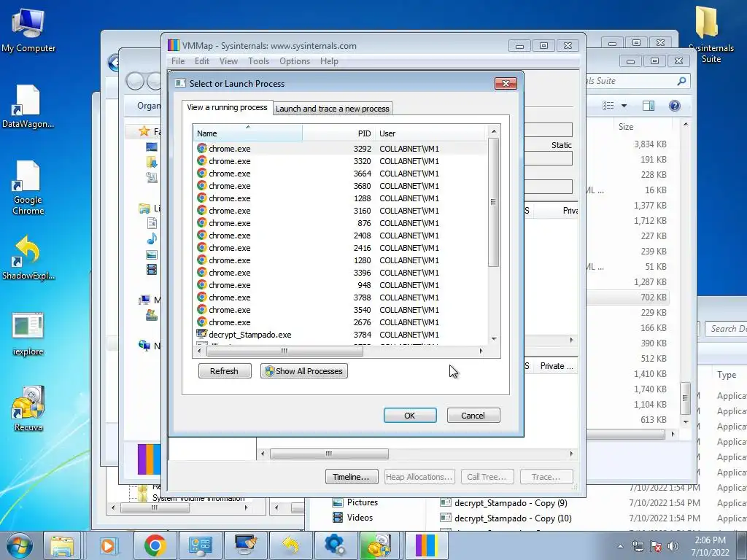Open Recuva taskbar button
Viewport: 747px width, 560px height.
pyautogui.click(x=381, y=545)
